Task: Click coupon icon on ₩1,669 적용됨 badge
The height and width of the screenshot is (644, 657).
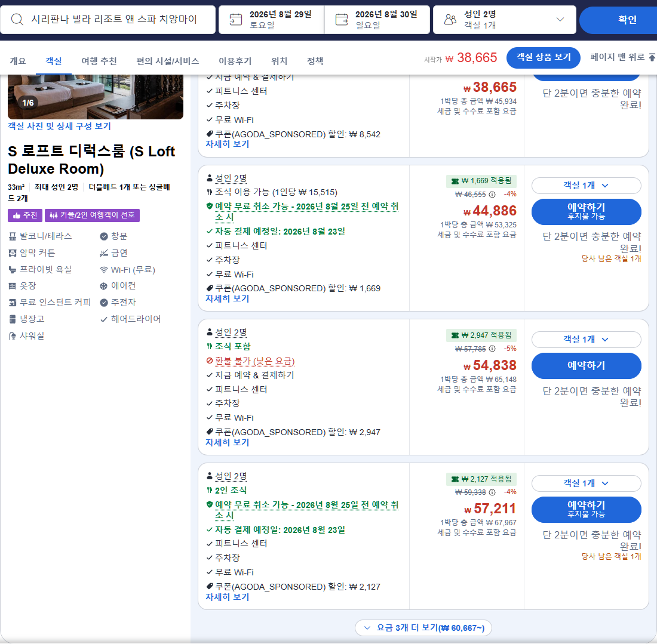Action: [455, 181]
